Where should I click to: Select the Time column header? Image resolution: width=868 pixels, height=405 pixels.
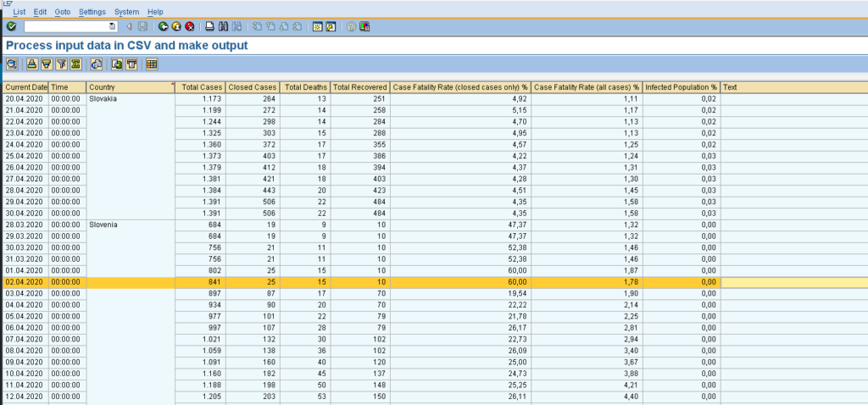tap(68, 87)
